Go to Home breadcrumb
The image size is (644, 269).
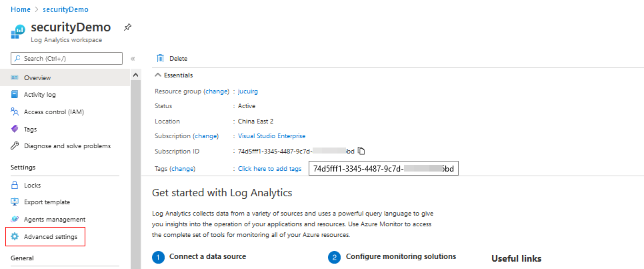(21, 9)
